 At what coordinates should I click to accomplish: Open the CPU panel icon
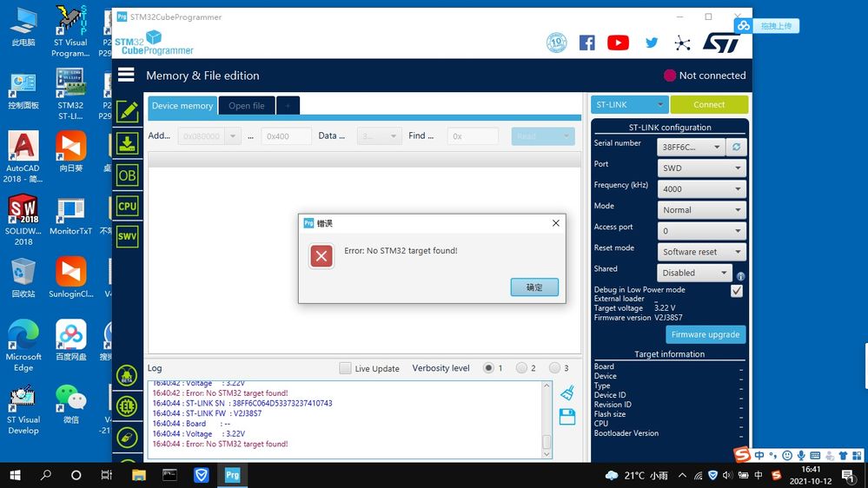(x=128, y=207)
